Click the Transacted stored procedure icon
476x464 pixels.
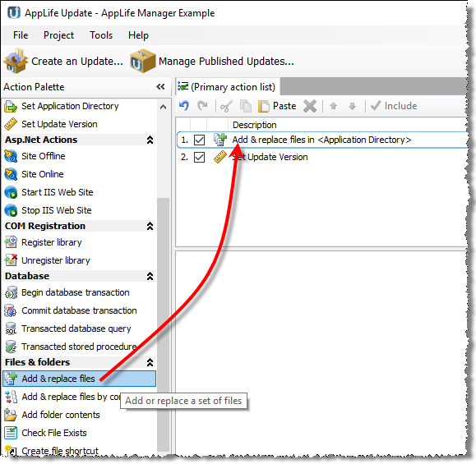(x=11, y=347)
